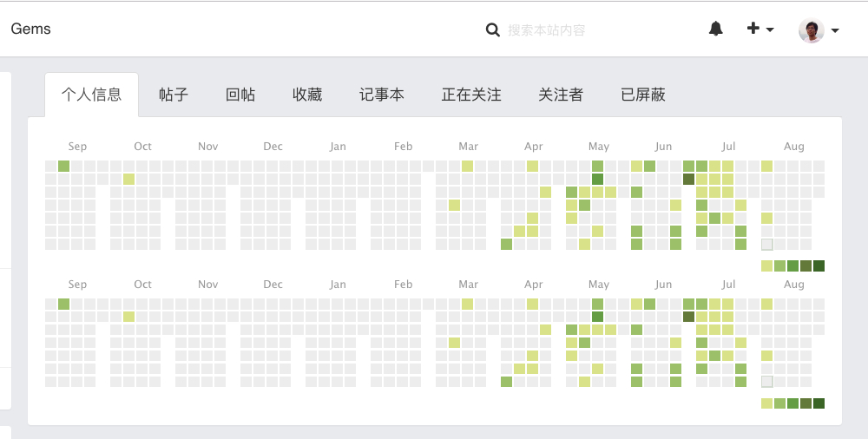Switch to the 回帖 tab

pos(240,95)
